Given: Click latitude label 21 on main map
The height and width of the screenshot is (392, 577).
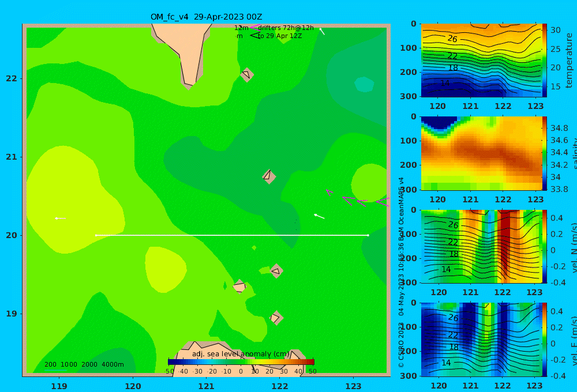Looking at the screenshot, I should click(x=12, y=157).
